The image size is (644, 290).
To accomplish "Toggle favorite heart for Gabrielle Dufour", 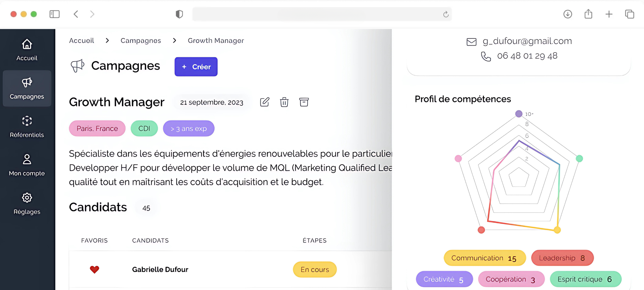I will (x=94, y=270).
